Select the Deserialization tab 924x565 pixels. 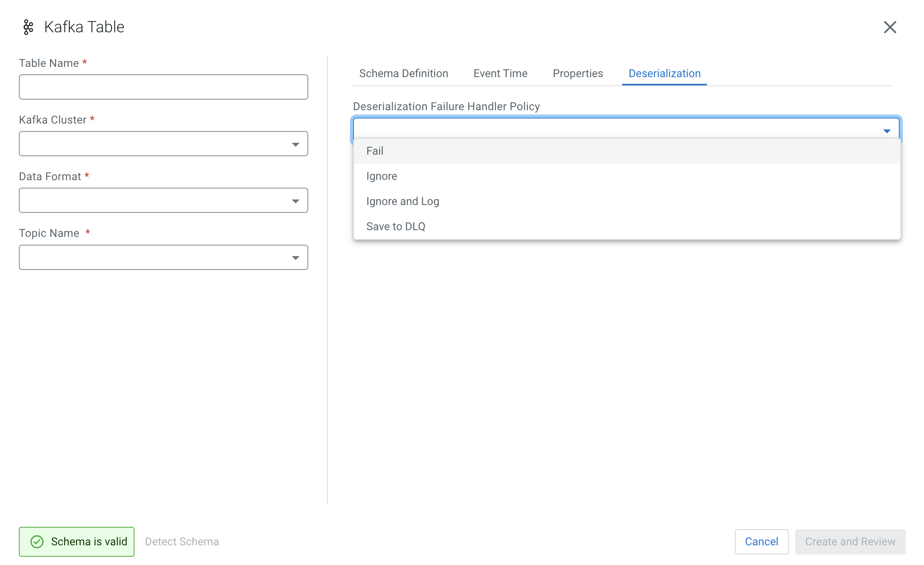664,74
